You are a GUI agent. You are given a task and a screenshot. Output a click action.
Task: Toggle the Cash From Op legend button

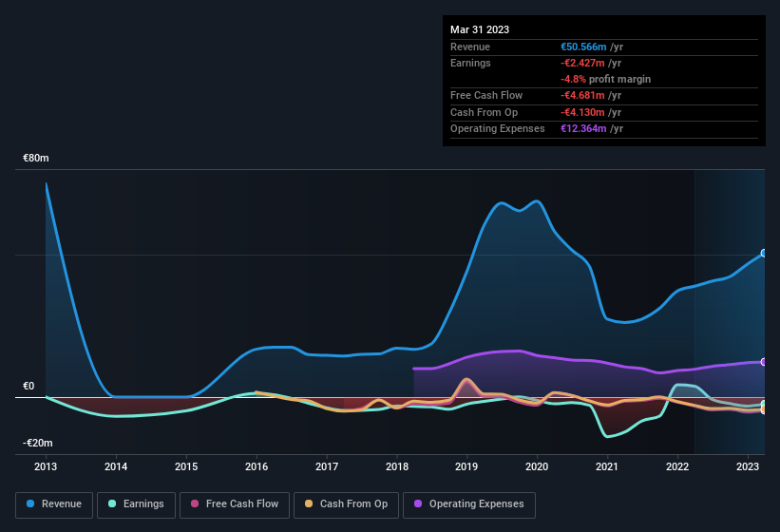(x=346, y=504)
